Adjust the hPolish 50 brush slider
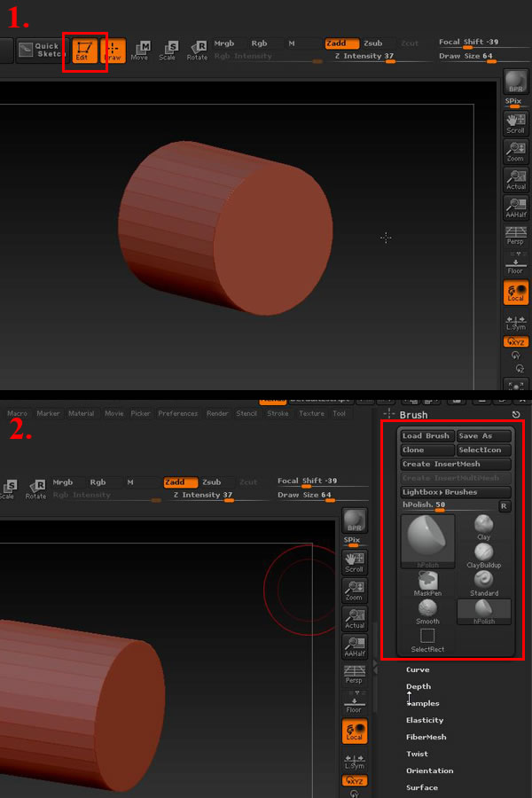Image resolution: width=532 pixels, height=798 pixels. coord(449,506)
